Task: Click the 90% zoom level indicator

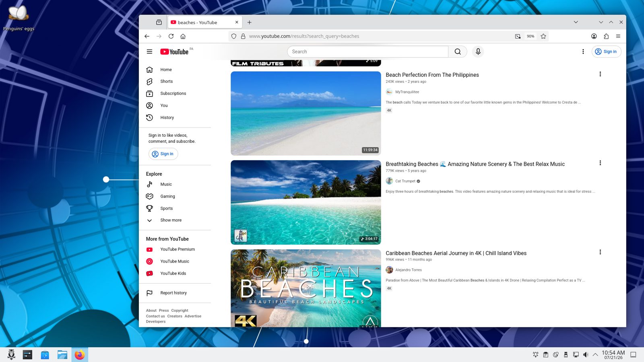Action: pos(530,36)
